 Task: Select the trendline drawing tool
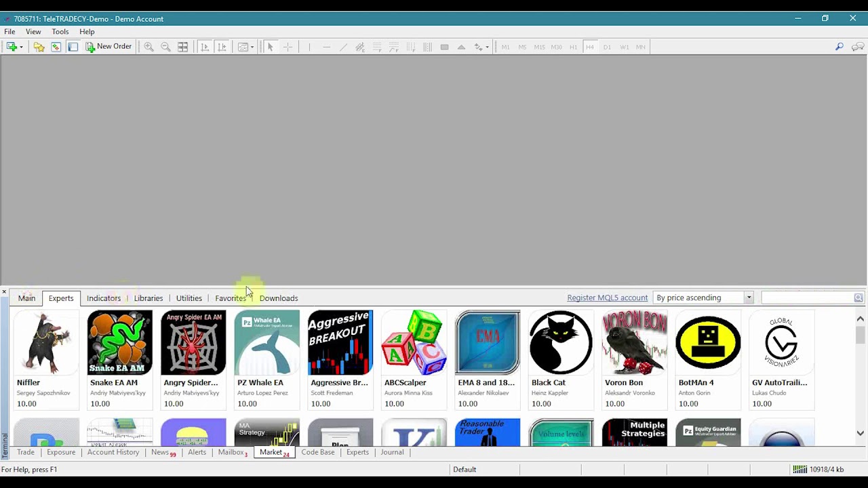[343, 47]
